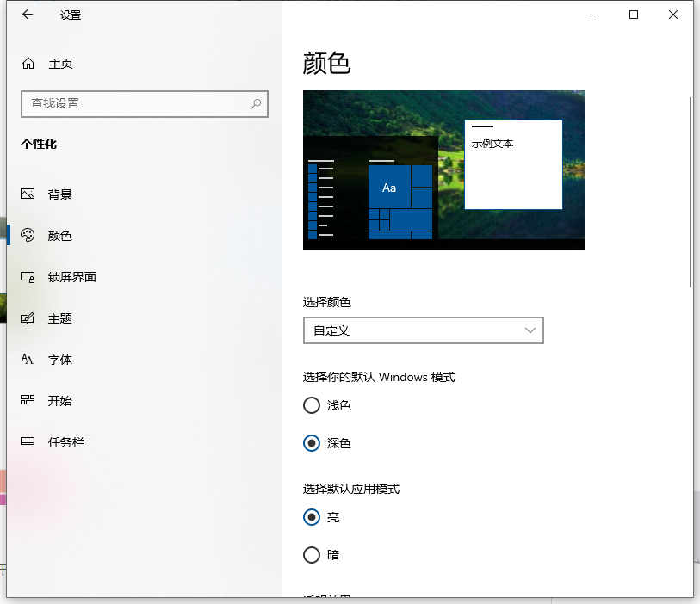Screen dimensions: 700x604
Task: Expand the 自定义 color selection combo box
Action: [423, 330]
